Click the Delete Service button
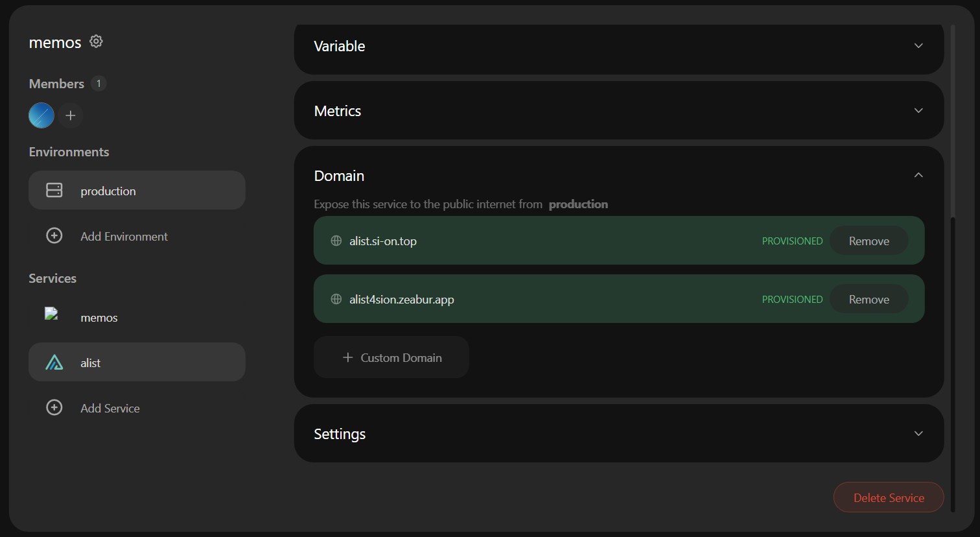This screenshot has width=980, height=537. click(x=889, y=497)
